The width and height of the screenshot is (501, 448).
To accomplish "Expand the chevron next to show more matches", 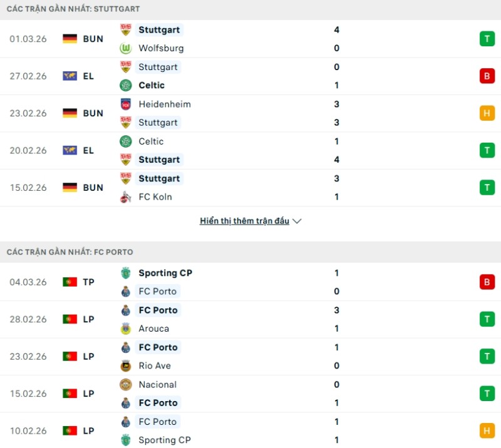I will tap(297, 221).
